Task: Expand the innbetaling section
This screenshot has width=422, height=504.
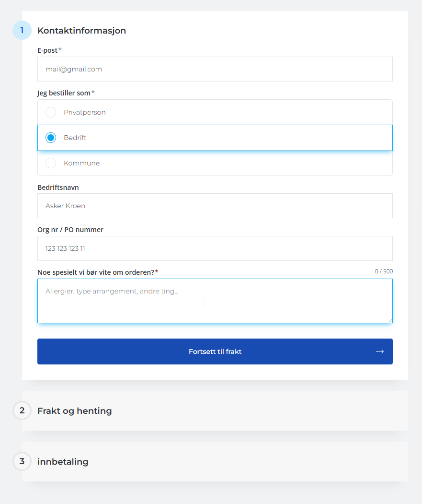Action: (x=63, y=462)
